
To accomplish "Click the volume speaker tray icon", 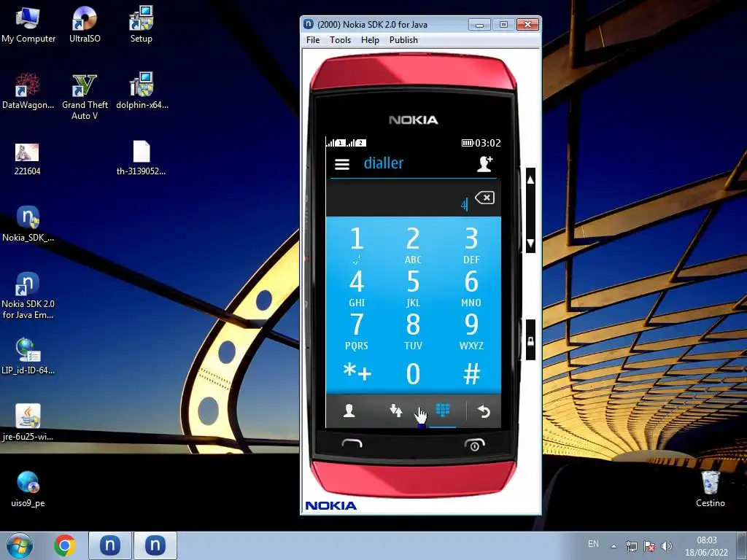I will [x=667, y=546].
